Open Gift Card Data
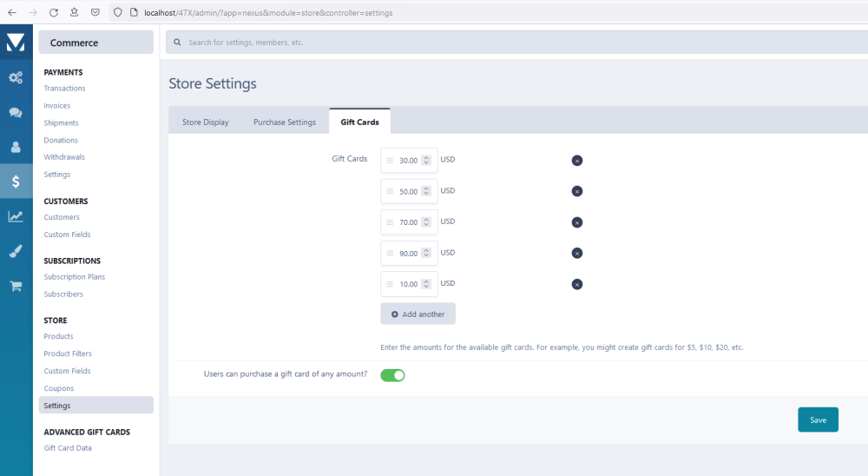This screenshot has height=476, width=868. 68,447
